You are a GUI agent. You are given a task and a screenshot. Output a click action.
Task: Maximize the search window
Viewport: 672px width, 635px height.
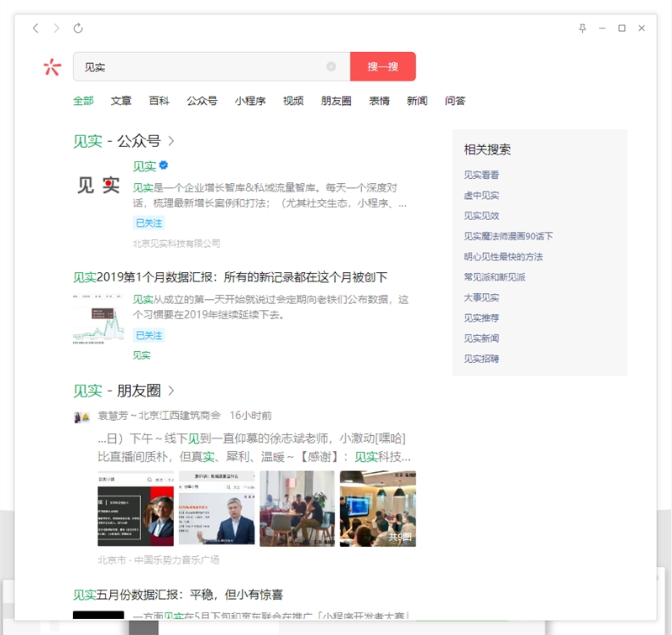click(622, 29)
